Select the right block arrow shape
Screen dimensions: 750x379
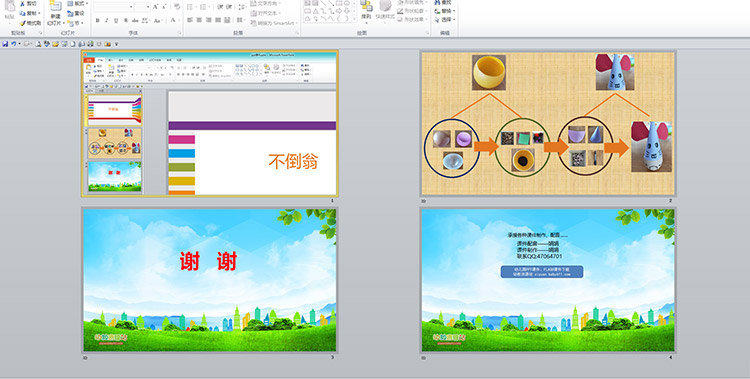pyautogui.click(x=339, y=11)
